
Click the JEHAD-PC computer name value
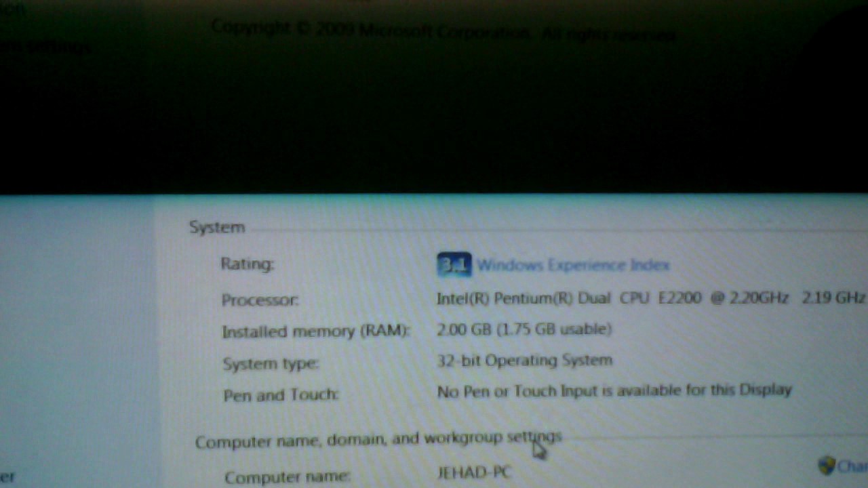pos(474,472)
